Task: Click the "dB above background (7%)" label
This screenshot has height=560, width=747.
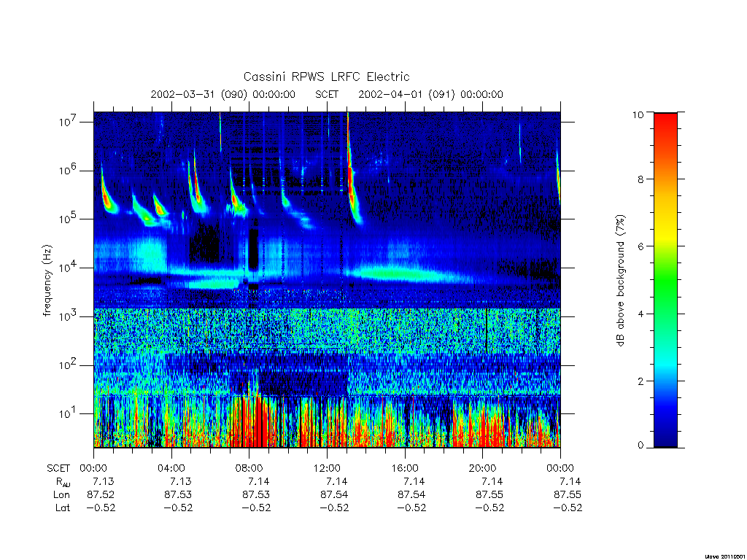Action: [620, 281]
